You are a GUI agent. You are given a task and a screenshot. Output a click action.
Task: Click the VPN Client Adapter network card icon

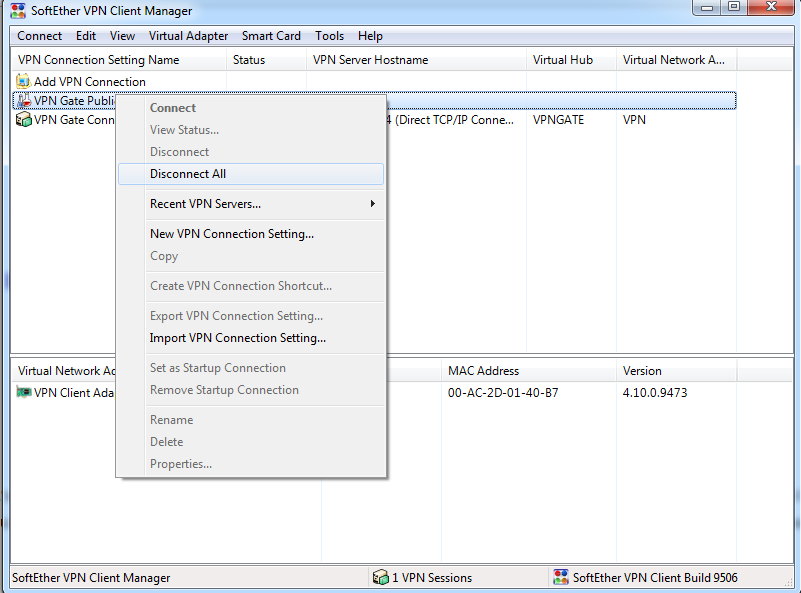(23, 392)
